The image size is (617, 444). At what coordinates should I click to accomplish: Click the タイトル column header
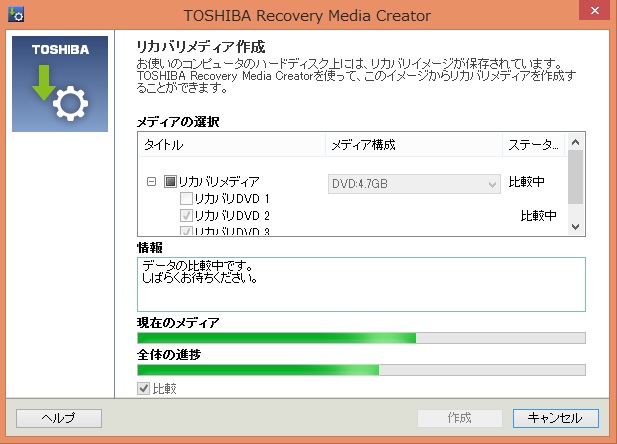point(230,145)
